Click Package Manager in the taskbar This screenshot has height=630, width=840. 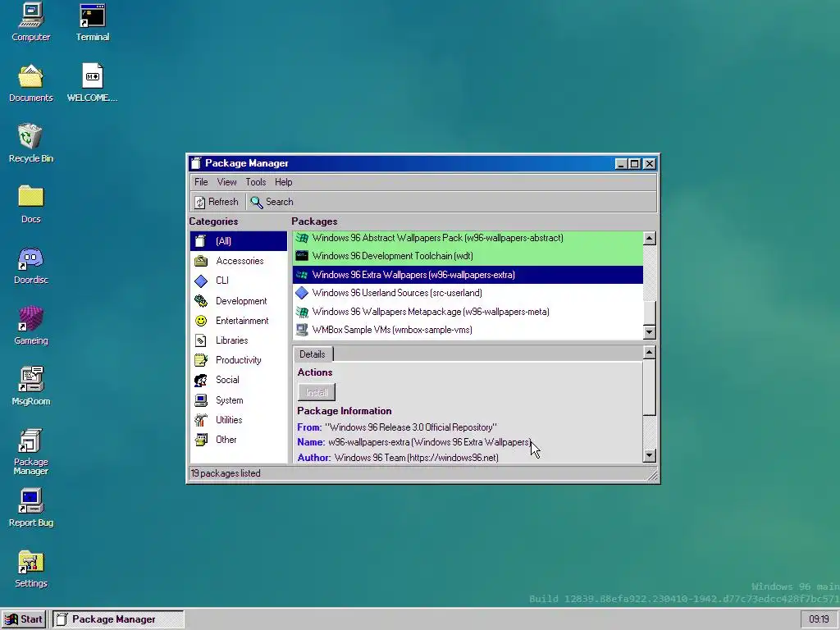tap(118, 619)
